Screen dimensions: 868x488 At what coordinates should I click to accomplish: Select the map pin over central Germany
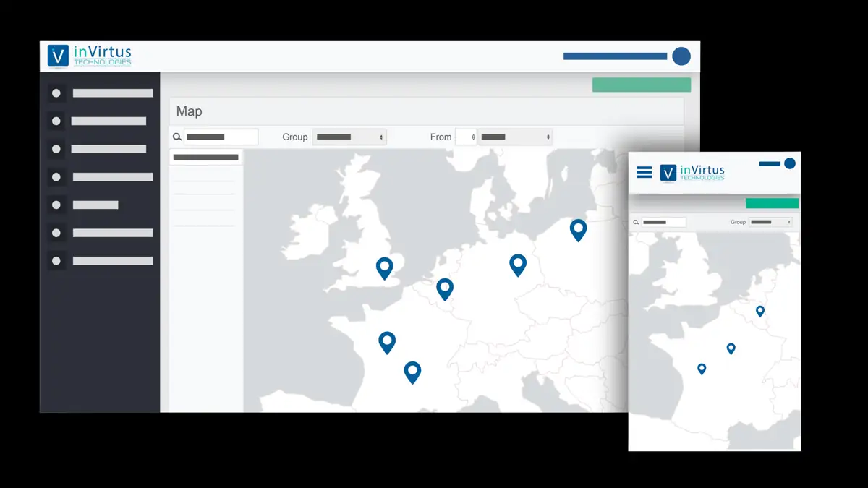pyautogui.click(x=518, y=265)
